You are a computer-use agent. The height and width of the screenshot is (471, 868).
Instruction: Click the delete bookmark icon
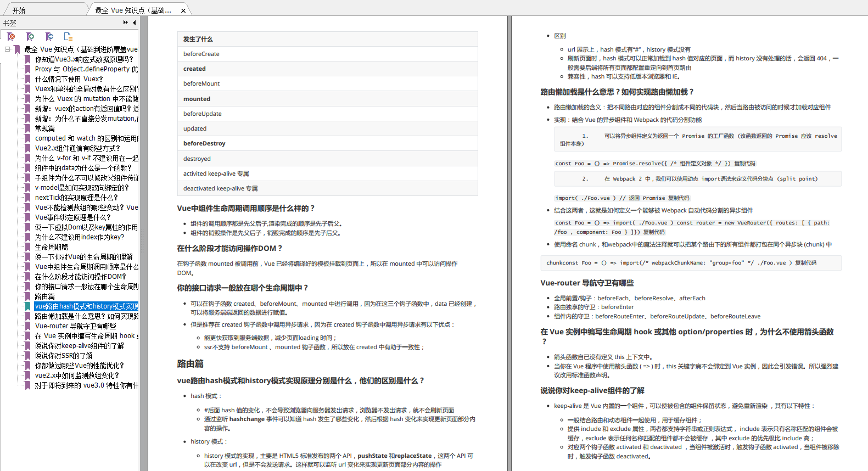click(11, 37)
